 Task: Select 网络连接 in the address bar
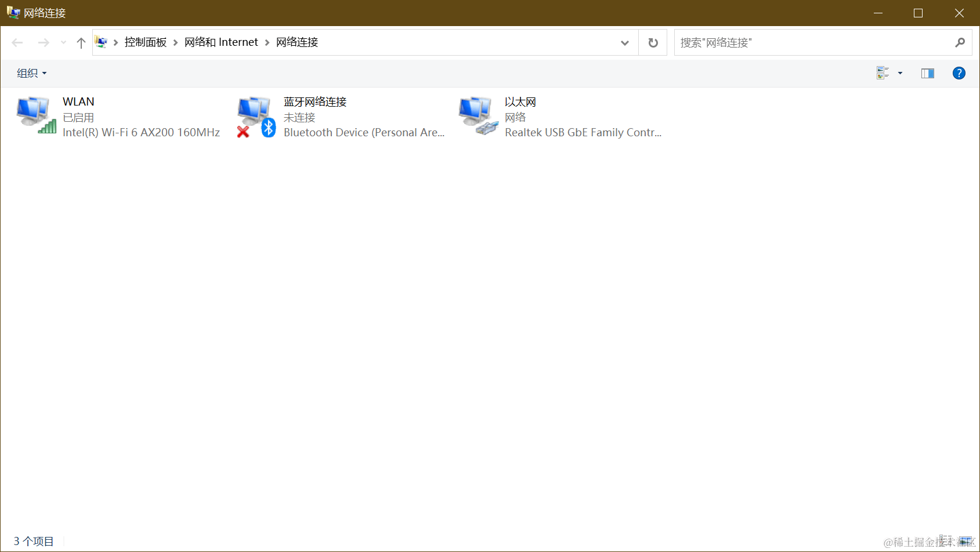pos(296,42)
